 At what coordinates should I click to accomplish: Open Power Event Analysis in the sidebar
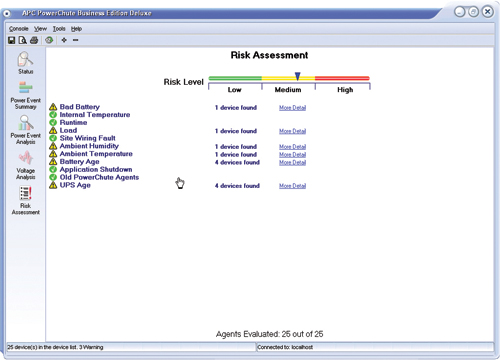point(26,130)
